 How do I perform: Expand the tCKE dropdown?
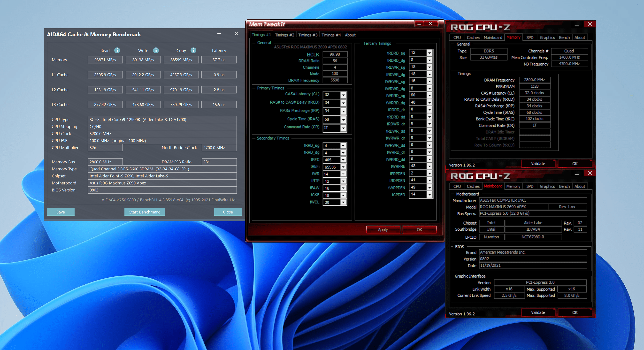(x=343, y=195)
